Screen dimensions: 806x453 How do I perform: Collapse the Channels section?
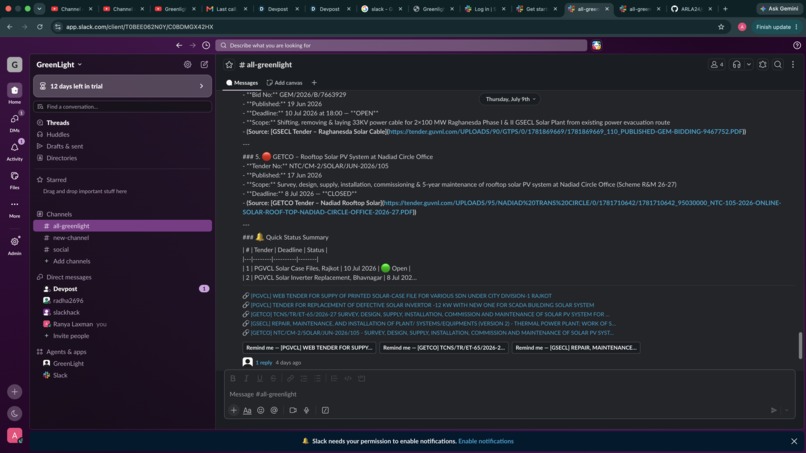tap(59, 214)
